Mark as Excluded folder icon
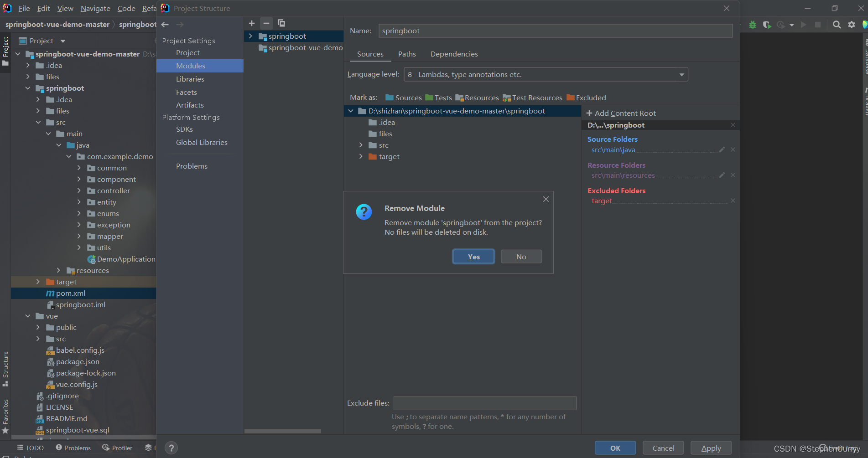868x458 pixels. point(571,98)
